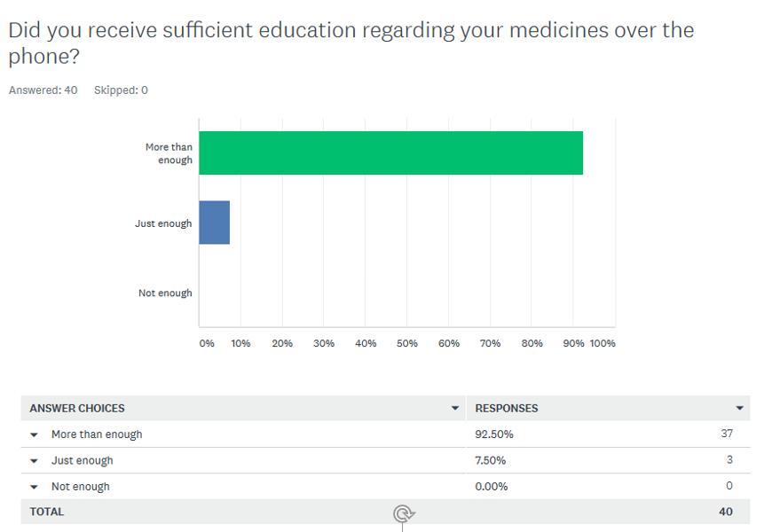The height and width of the screenshot is (532, 772).
Task: Click the 0.00% response value
Action: click(492, 486)
